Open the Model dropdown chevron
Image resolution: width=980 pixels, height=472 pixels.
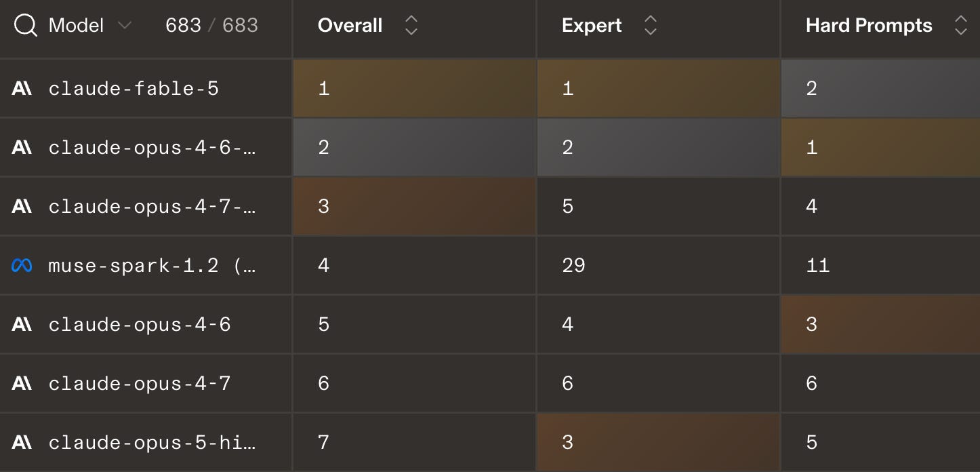pos(124,26)
